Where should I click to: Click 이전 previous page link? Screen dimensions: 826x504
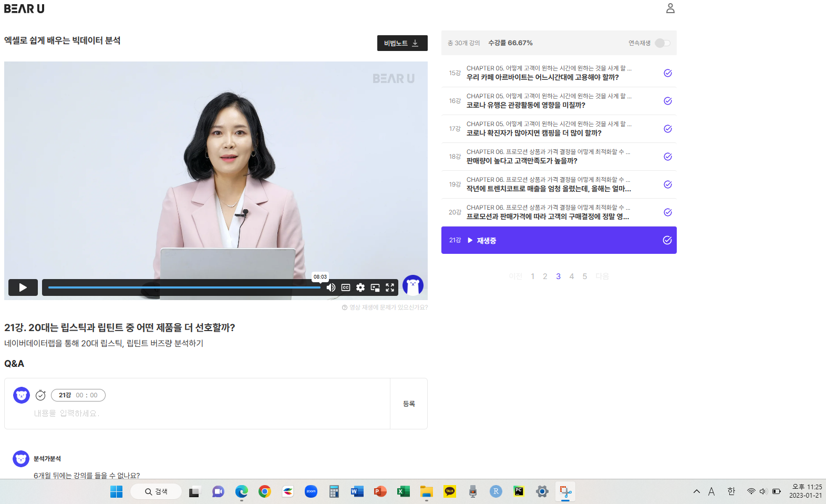(x=515, y=276)
